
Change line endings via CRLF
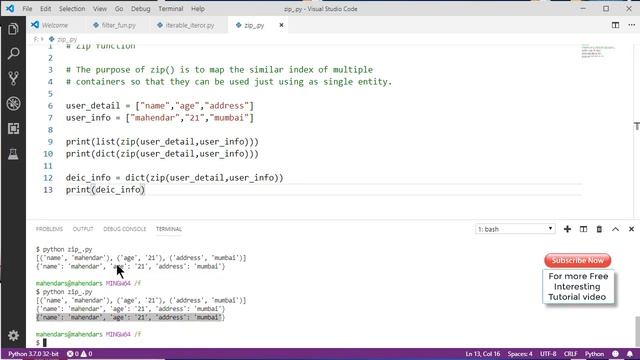pos(570,354)
